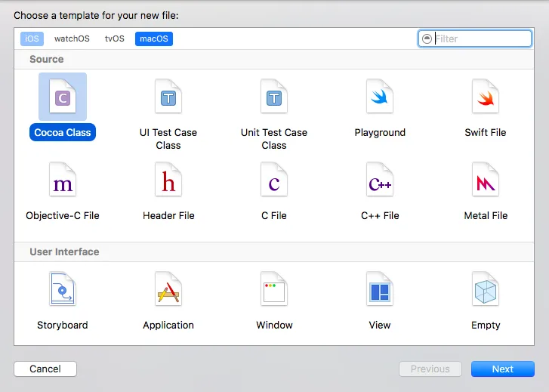Viewport: 549px width, 392px height.
Task: Switch to the tvOS tab
Action: pos(115,39)
